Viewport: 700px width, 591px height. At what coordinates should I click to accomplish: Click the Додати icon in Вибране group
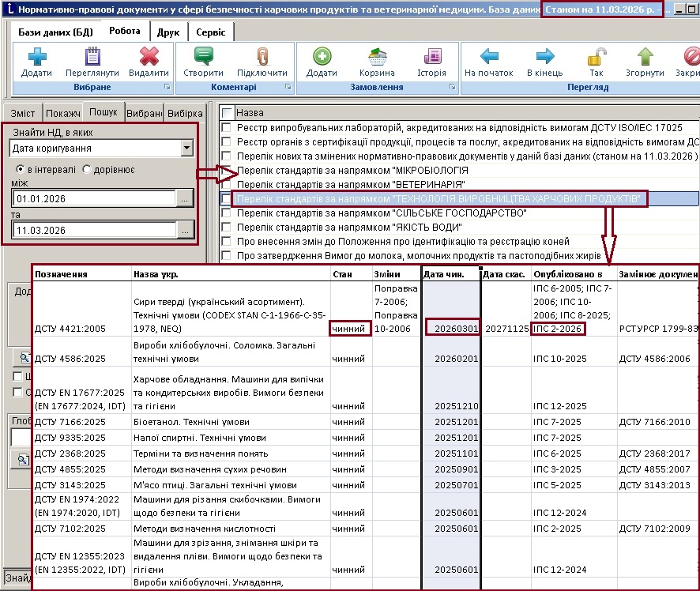click(x=36, y=57)
